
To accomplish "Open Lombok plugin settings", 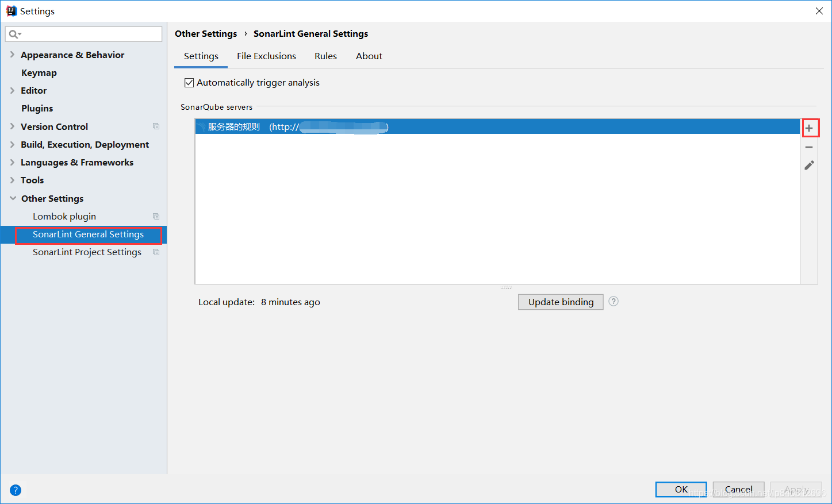I will point(64,217).
